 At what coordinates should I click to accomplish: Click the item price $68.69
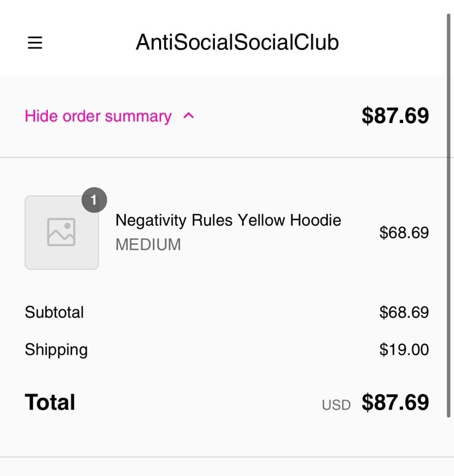click(404, 233)
